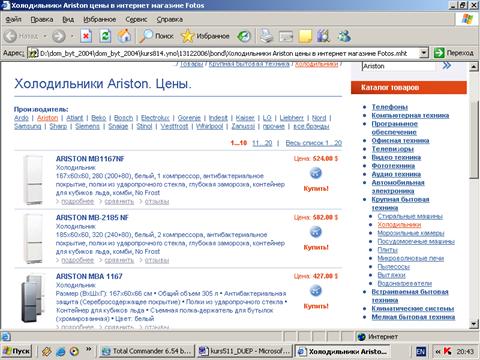Expand the address bar dropdown
The width and height of the screenshot is (480, 360).
click(423, 53)
